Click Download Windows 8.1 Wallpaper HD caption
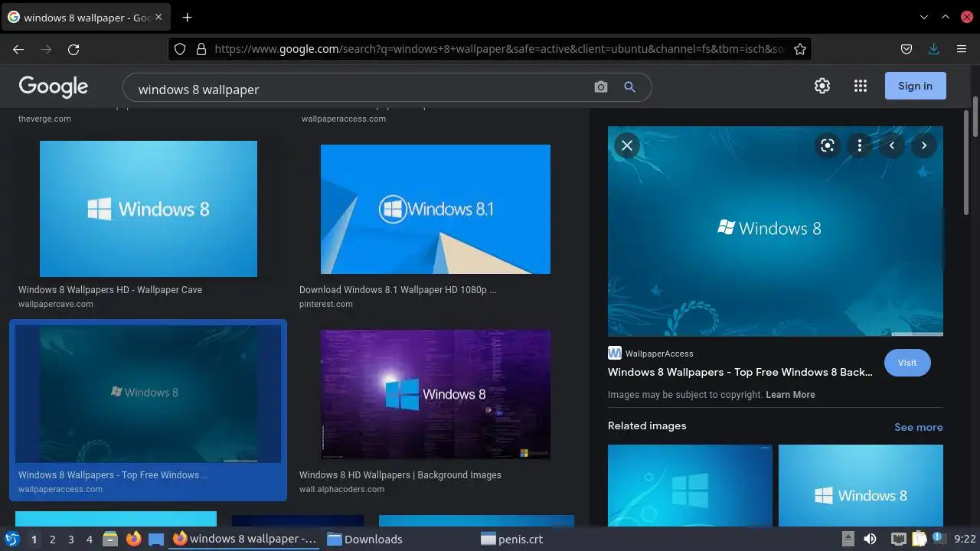 (x=398, y=290)
